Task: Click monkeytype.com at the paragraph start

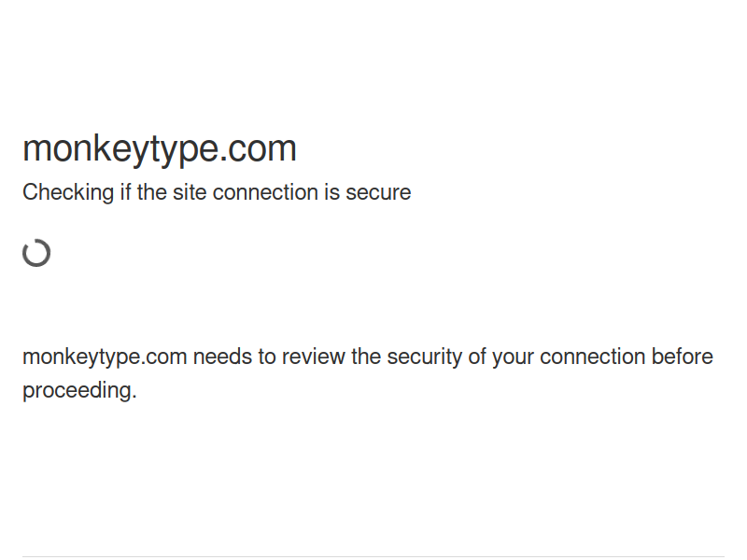Action: point(105,357)
